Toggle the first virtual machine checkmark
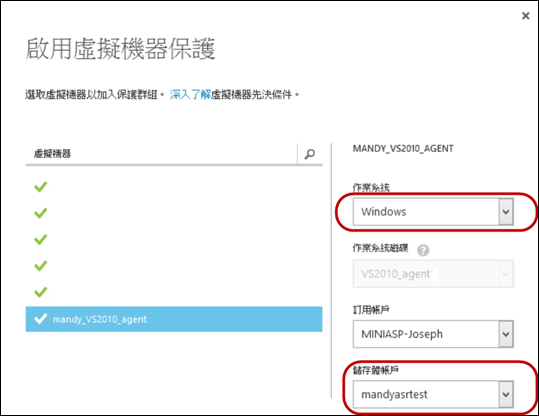 click(x=41, y=187)
